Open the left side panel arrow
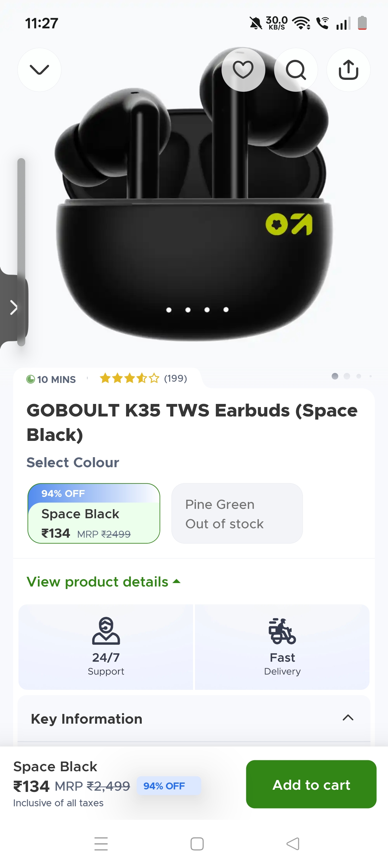 13,307
